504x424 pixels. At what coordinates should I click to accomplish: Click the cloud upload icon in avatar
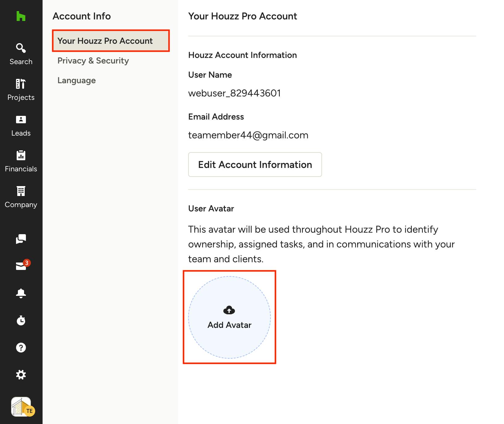click(229, 310)
